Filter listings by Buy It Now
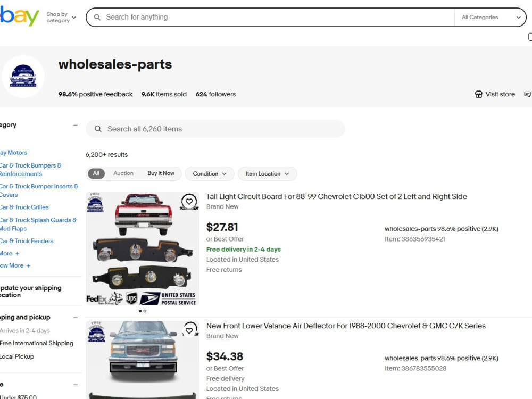The height and width of the screenshot is (399, 532). pos(161,173)
